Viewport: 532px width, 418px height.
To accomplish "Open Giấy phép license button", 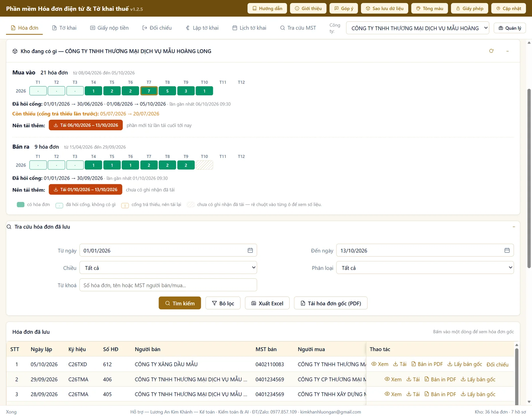I will pos(469,8).
